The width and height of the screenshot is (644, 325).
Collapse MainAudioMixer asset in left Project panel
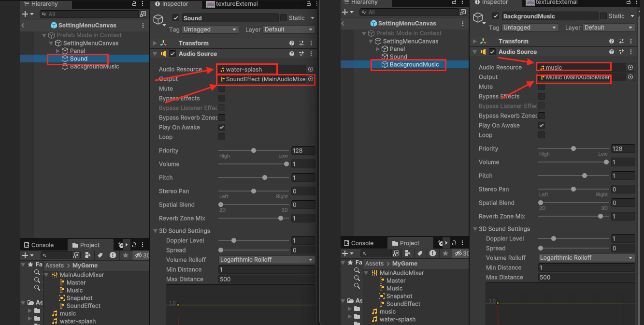point(47,275)
